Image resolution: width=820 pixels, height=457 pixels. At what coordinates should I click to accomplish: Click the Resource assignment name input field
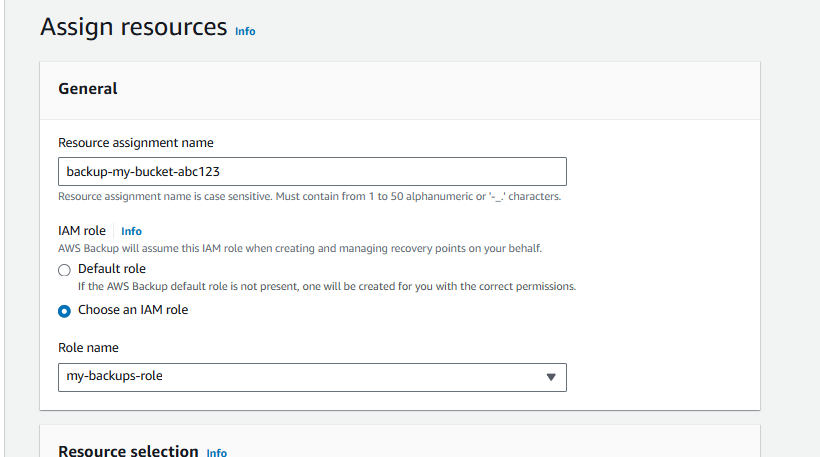pyautogui.click(x=312, y=172)
